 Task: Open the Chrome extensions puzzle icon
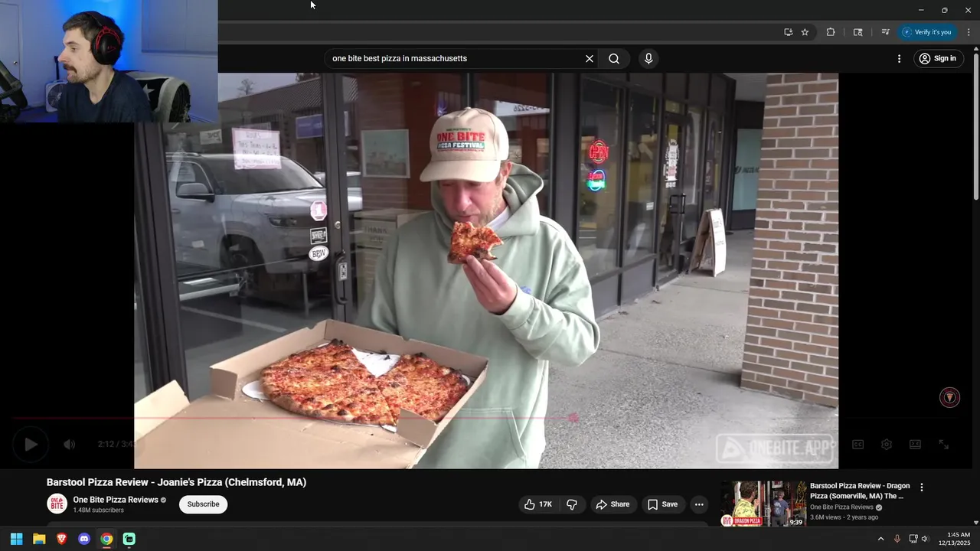click(x=831, y=32)
